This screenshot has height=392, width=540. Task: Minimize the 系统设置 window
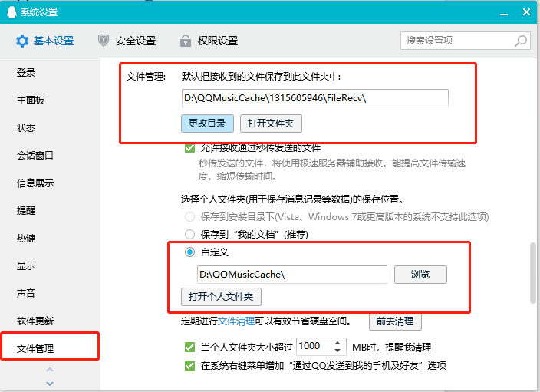504,13
